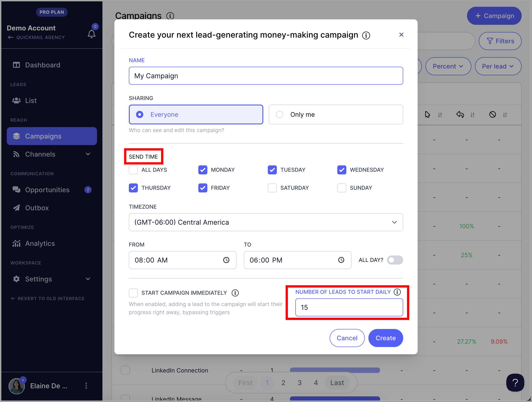Click Revert to old interface link
532x402 pixels.
point(48,299)
